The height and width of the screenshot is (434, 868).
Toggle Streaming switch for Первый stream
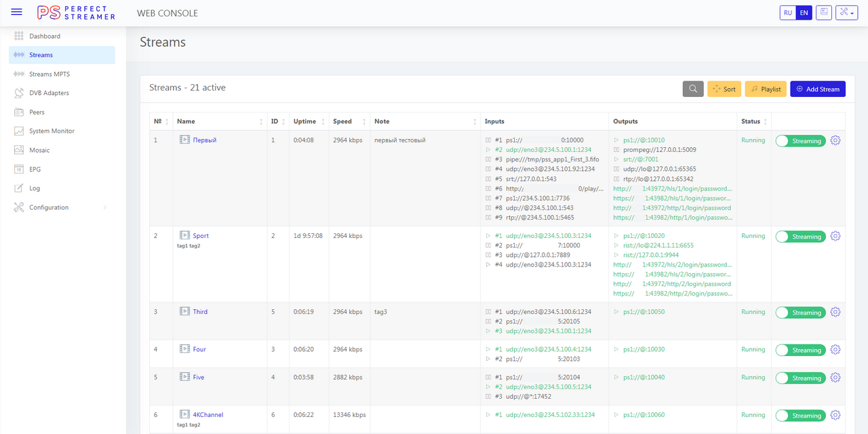point(800,141)
